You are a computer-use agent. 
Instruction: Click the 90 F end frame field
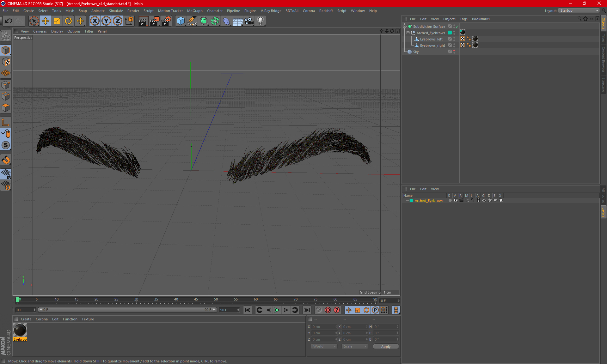click(x=229, y=310)
